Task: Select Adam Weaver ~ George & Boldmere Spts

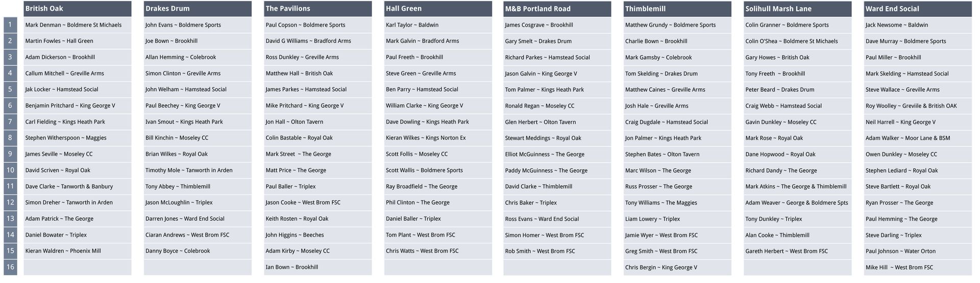Action: coord(798,202)
